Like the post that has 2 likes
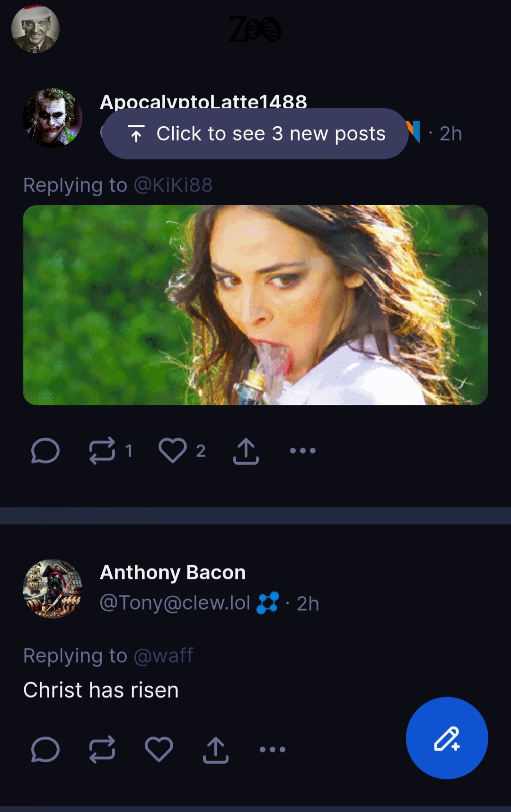The width and height of the screenshot is (511, 812). coord(173,451)
